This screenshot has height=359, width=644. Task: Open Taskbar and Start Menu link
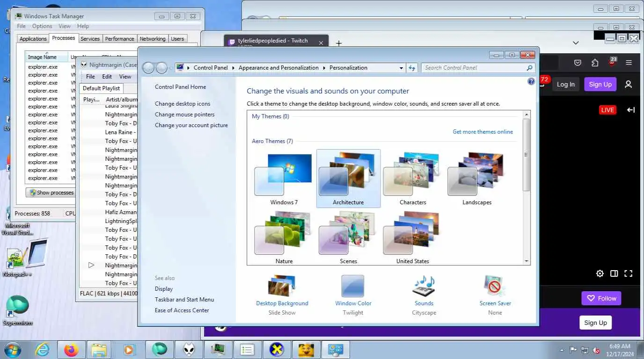pyautogui.click(x=184, y=300)
